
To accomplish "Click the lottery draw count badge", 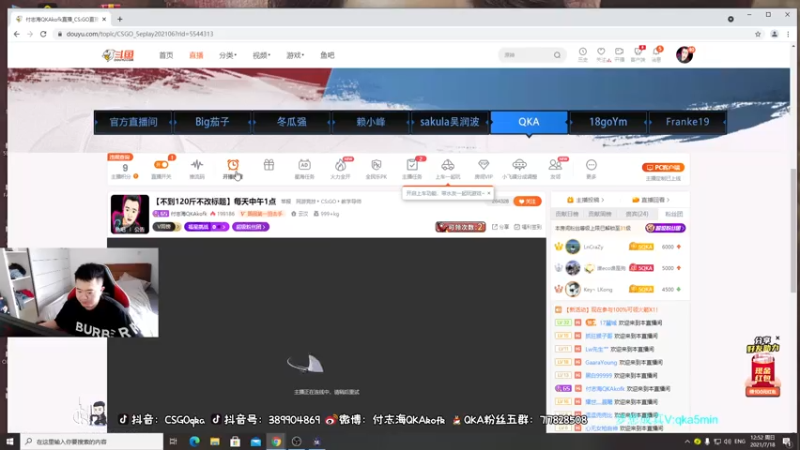I will click(x=460, y=227).
